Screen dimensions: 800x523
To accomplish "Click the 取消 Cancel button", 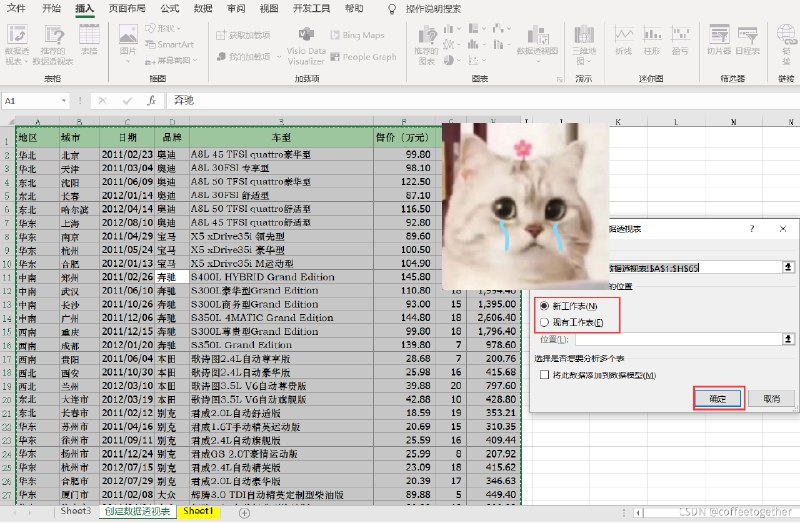I will (772, 399).
